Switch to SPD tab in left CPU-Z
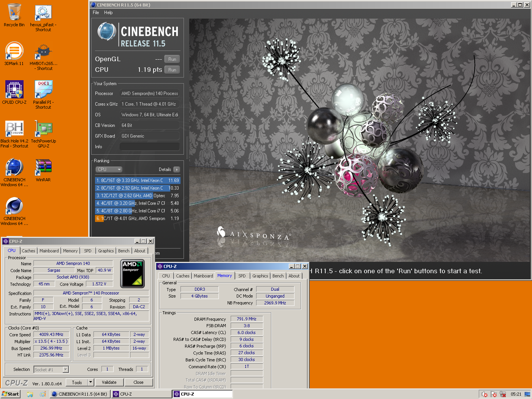The image size is (532, 399). [x=88, y=251]
